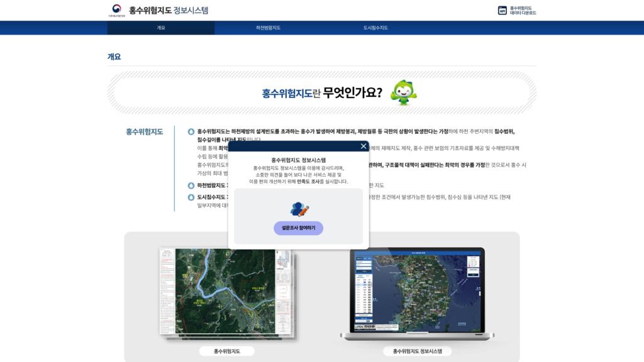This screenshot has width=644, height=362.
Task: Click the circular icon next to first 홍수위험지도 bullet
Action: [x=191, y=131]
